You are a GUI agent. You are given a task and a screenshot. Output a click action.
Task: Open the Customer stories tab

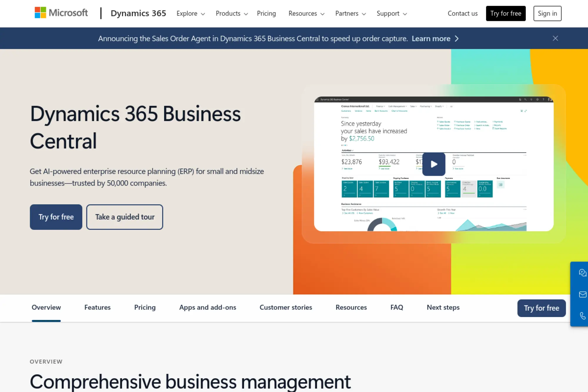click(285, 307)
